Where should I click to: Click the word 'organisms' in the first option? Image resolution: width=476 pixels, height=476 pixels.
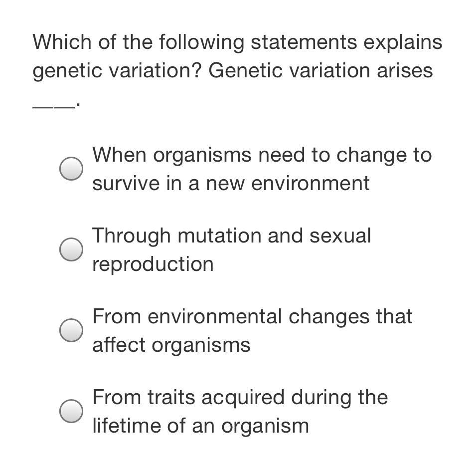coord(202,156)
